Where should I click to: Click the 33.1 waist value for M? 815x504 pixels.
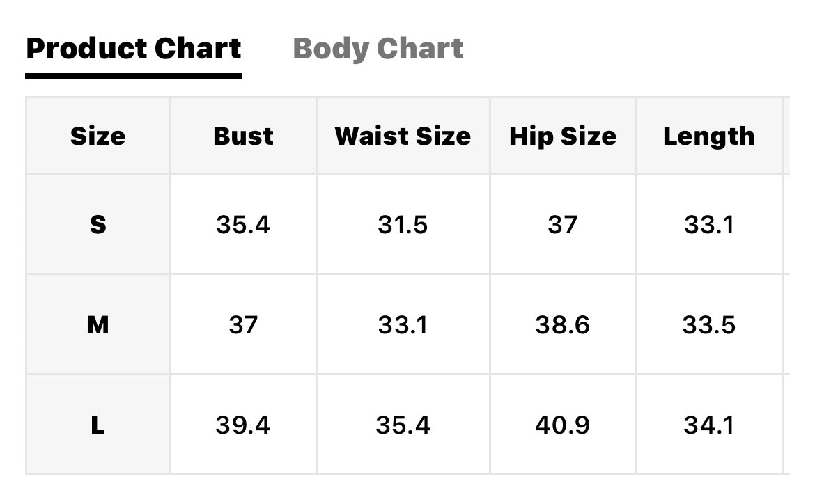click(403, 325)
